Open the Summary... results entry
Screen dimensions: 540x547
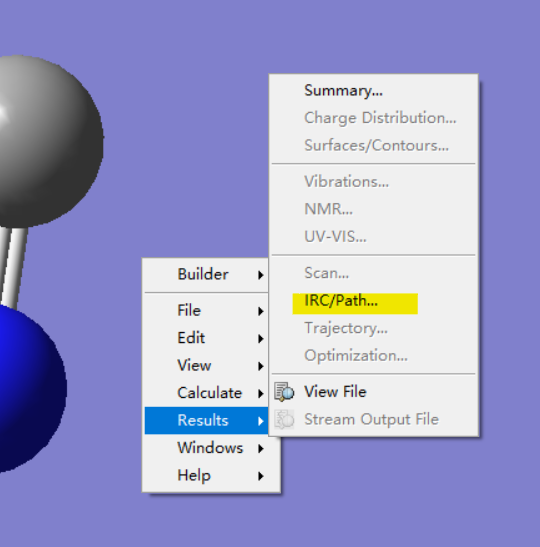click(374, 90)
